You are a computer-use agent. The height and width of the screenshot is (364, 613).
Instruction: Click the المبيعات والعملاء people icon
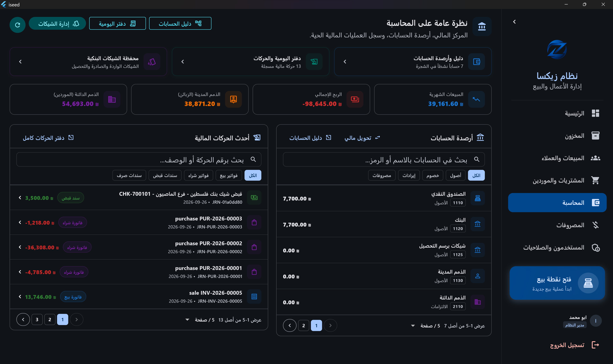(x=595, y=158)
